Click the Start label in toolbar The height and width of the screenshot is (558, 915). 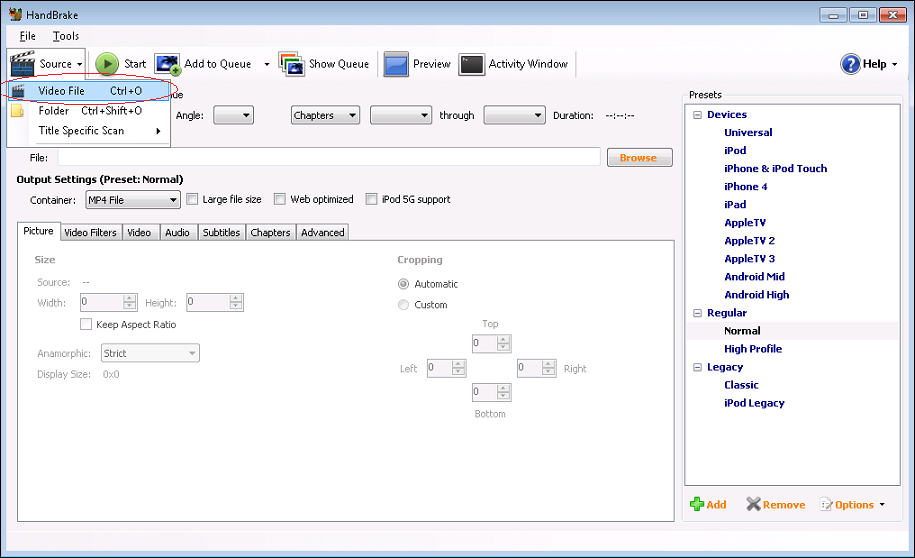point(135,64)
